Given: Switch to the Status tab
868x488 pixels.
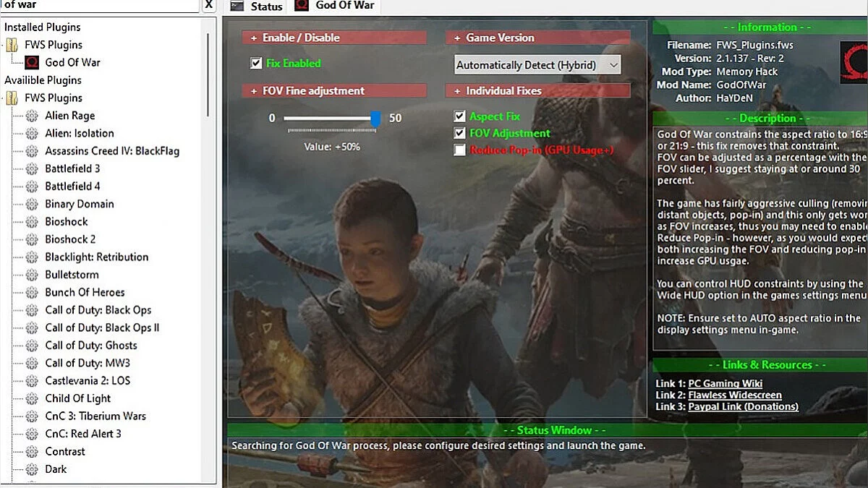Looking at the screenshot, I should point(258,7).
